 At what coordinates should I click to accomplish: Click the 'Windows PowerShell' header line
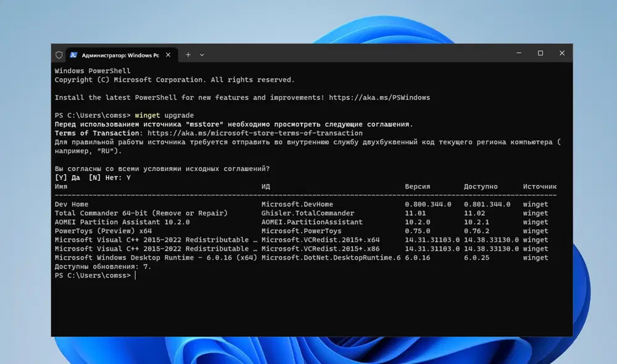coord(93,71)
